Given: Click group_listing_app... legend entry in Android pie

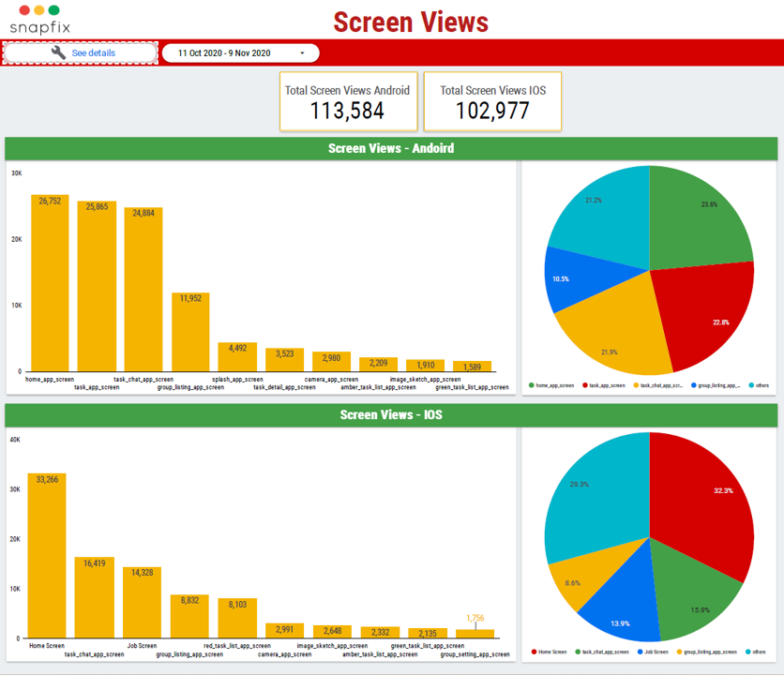Looking at the screenshot, I should 716,385.
